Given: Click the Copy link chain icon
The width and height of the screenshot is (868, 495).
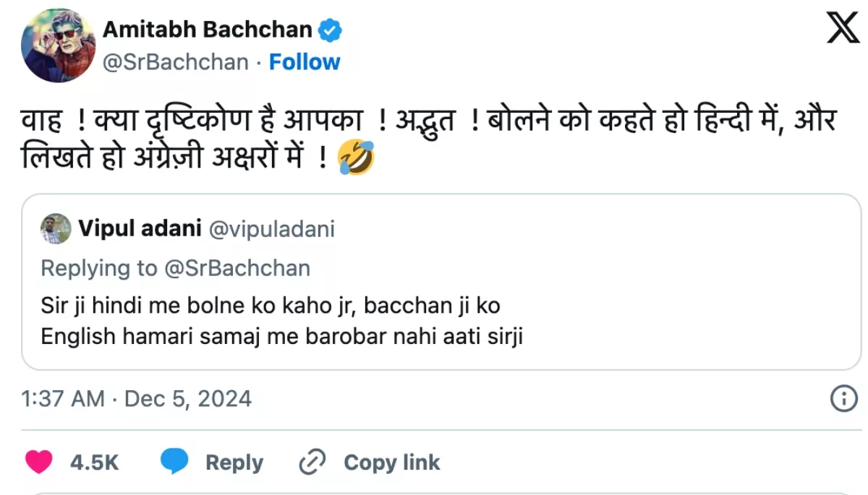Looking at the screenshot, I should (x=312, y=462).
